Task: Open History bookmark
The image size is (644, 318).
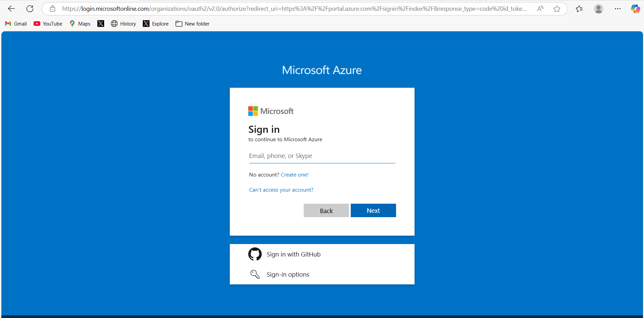Action: (123, 24)
